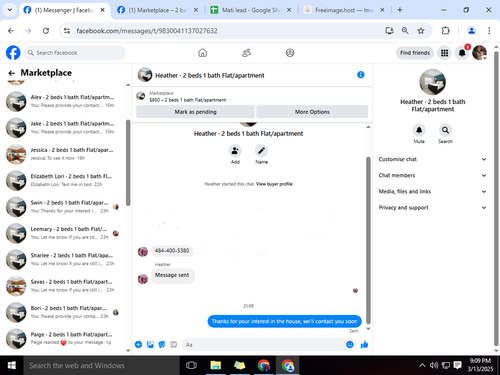Select the Messenger browser tab
This screenshot has width=500, height=375.
click(63, 10)
